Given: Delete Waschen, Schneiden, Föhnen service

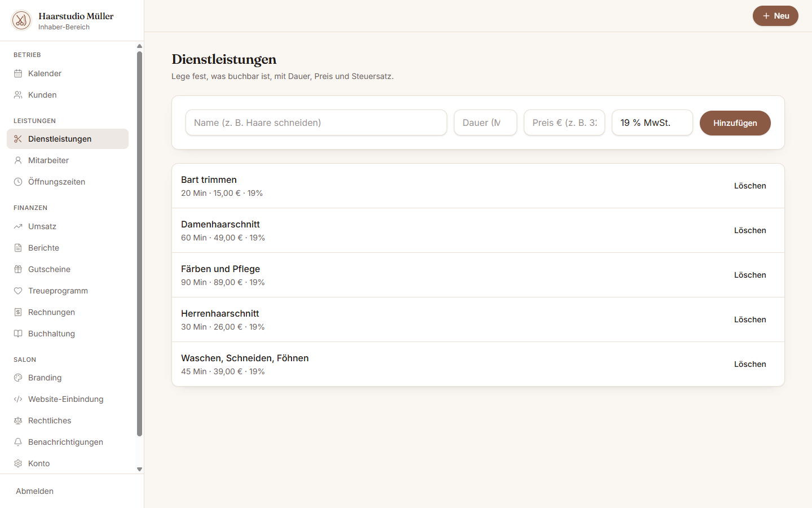Looking at the screenshot, I should (750, 364).
